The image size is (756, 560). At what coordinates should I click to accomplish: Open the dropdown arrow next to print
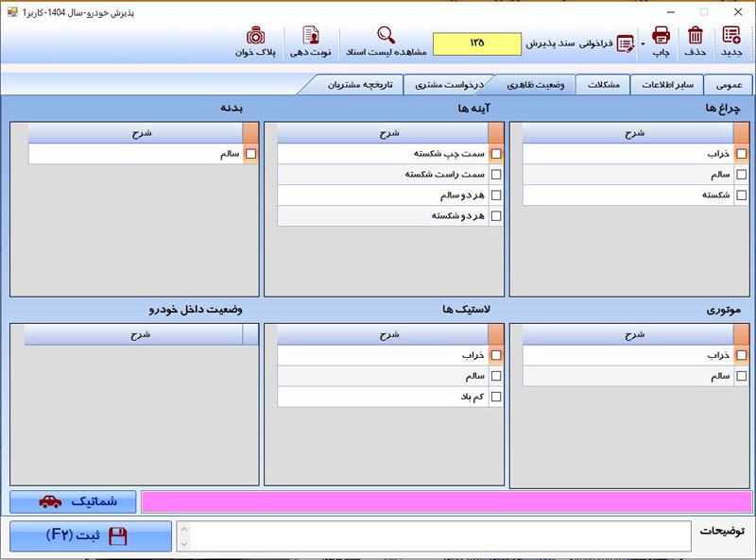(643, 44)
